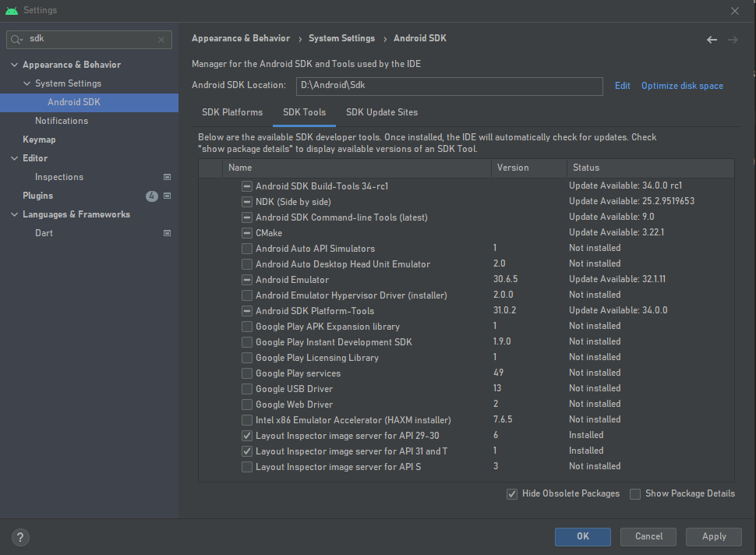Check Google Play APK Expansion library
756x555 pixels.
[247, 327]
